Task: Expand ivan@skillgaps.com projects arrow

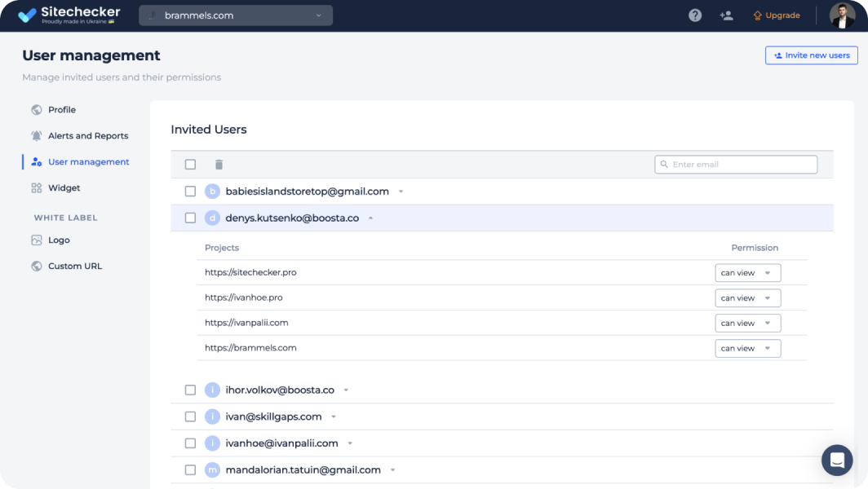Action: pyautogui.click(x=333, y=416)
